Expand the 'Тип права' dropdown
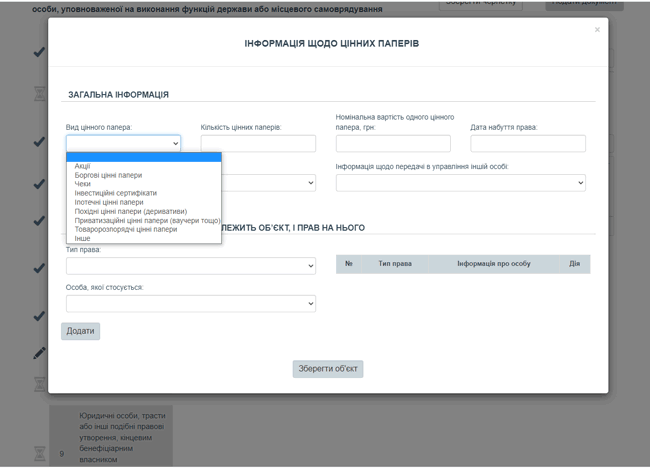This screenshot has height=468, width=650. 190,266
